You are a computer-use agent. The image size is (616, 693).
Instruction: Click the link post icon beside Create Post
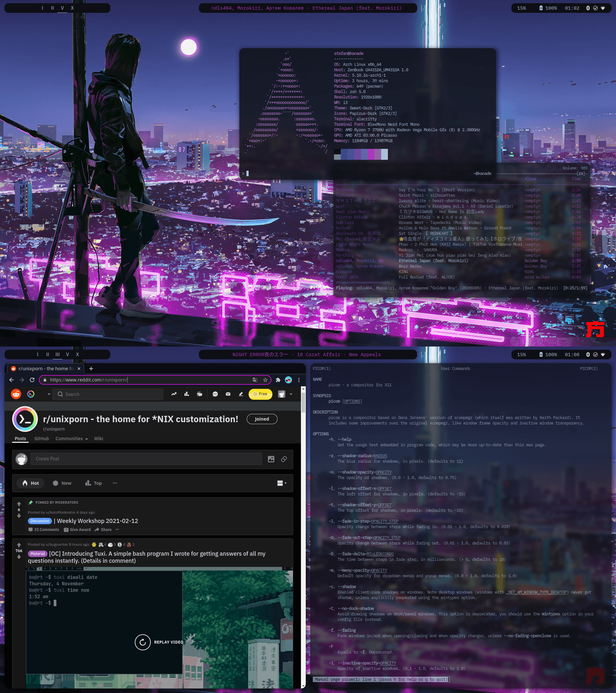(x=284, y=459)
